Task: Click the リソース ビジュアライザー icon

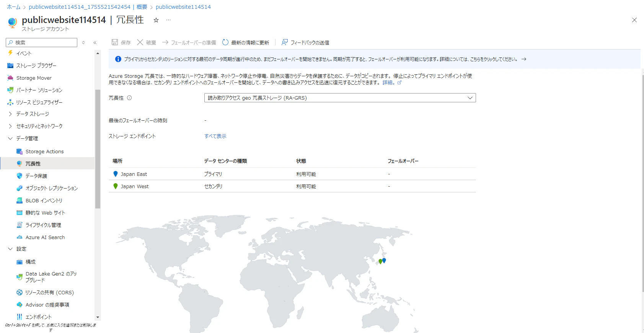Action: click(x=10, y=102)
